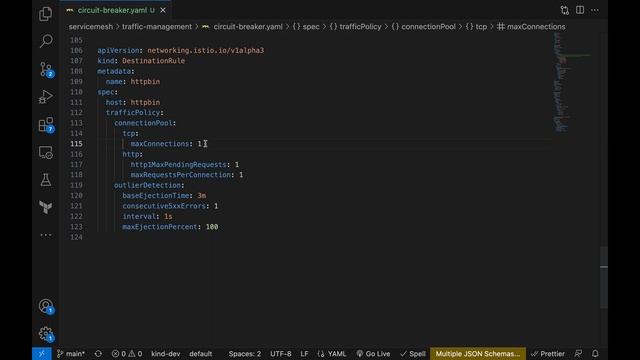This screenshot has width=640, height=360.
Task: Click circuit-breaker.yaml in the breadcrumb
Action: [248, 27]
